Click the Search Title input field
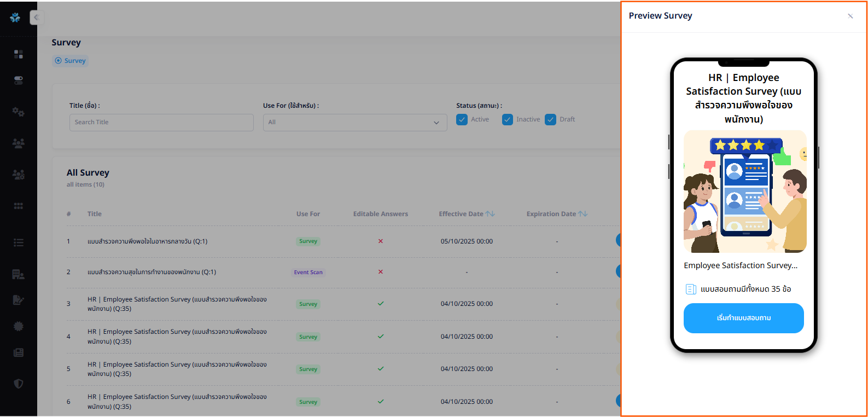Viewport: 868px width, 417px height. pyautogui.click(x=161, y=123)
